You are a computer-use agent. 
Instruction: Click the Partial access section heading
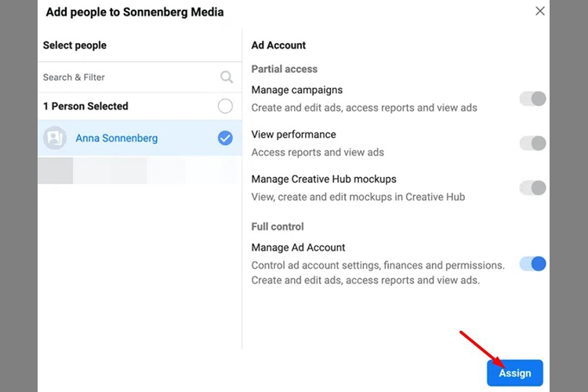click(x=285, y=69)
